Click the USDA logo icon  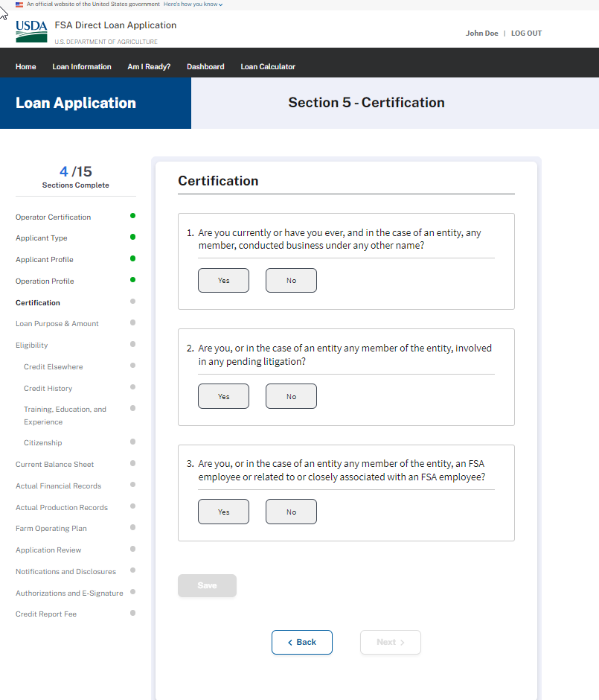click(x=31, y=31)
